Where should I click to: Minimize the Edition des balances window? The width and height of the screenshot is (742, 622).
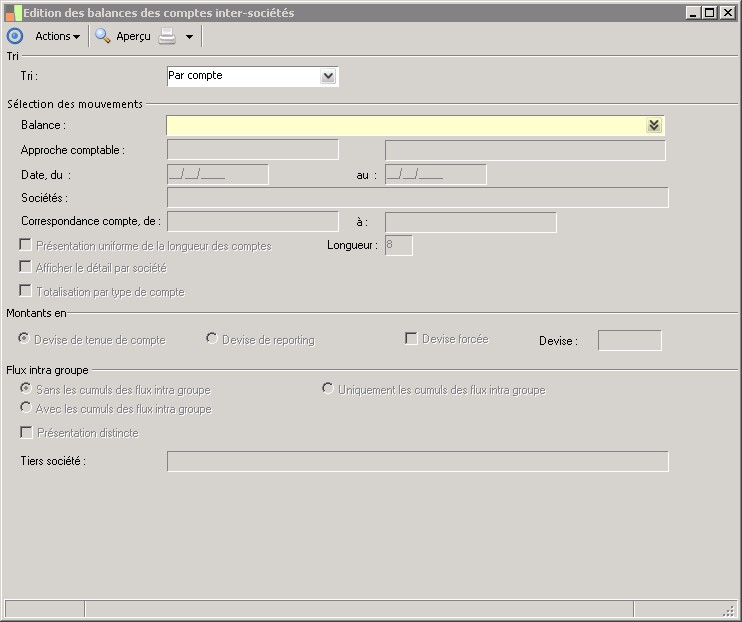pyautogui.click(x=693, y=13)
